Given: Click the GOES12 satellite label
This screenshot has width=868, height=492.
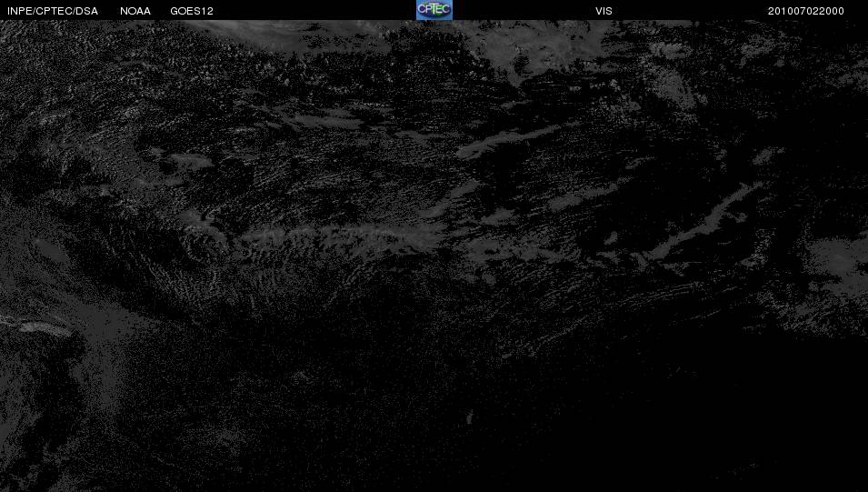Looking at the screenshot, I should pyautogui.click(x=192, y=11).
